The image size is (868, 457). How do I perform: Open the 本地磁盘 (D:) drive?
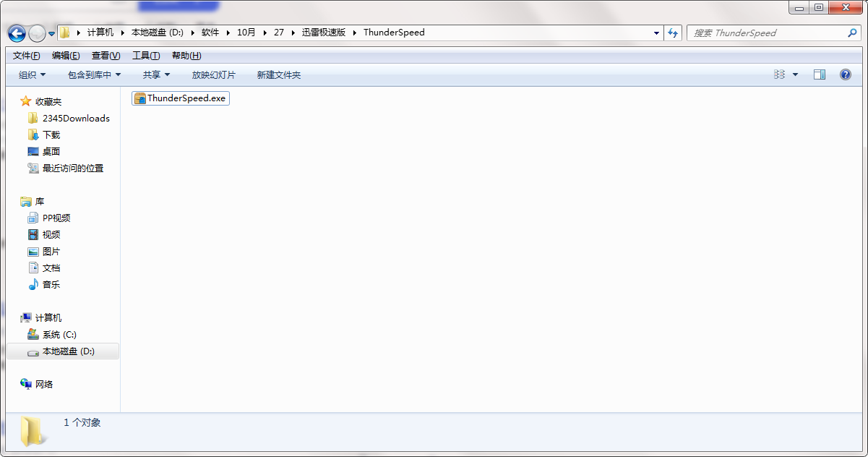coord(69,351)
